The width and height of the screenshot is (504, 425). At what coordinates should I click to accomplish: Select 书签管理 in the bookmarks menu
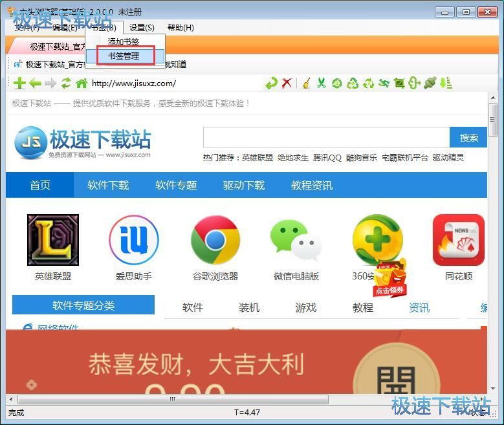click(x=126, y=56)
